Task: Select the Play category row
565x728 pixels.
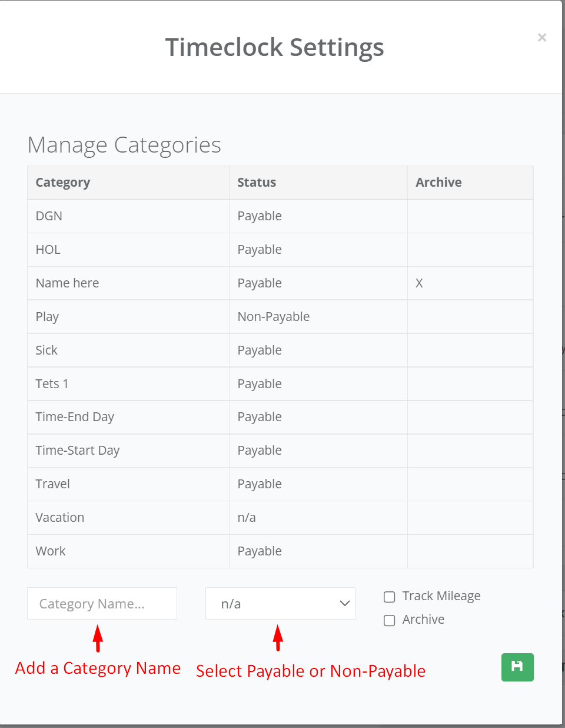Action: pos(47,317)
